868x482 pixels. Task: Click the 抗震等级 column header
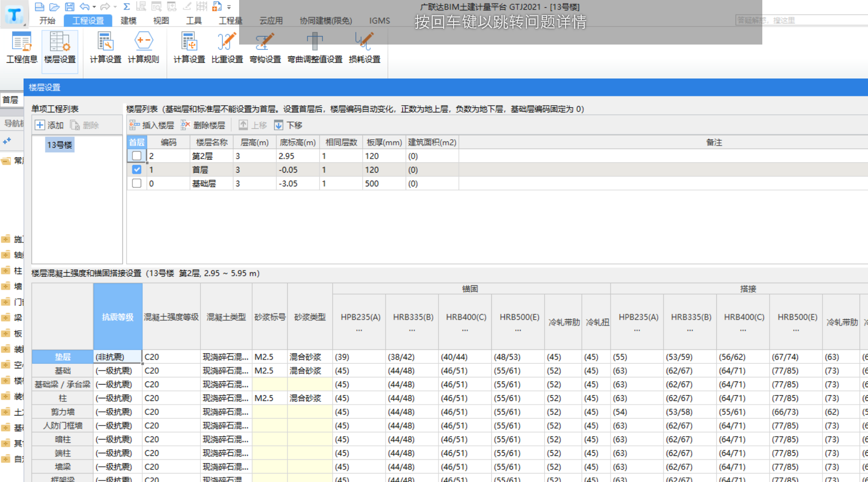118,317
